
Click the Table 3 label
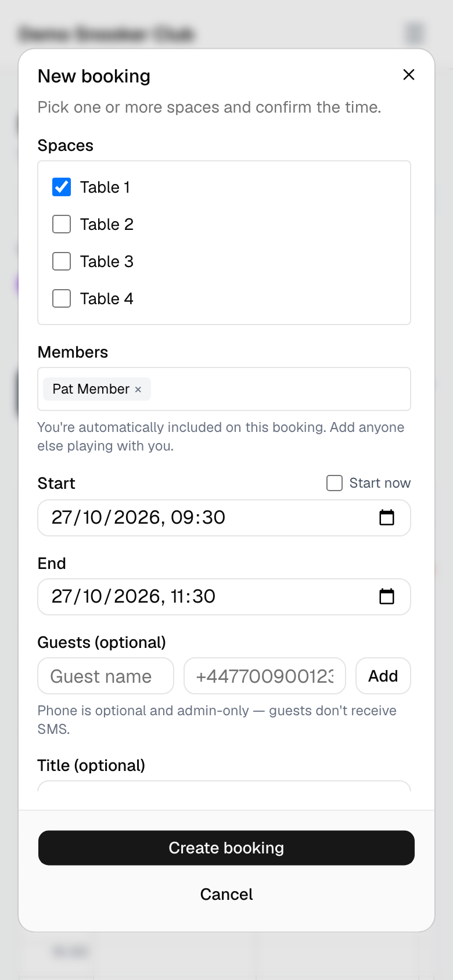pyautogui.click(x=107, y=261)
